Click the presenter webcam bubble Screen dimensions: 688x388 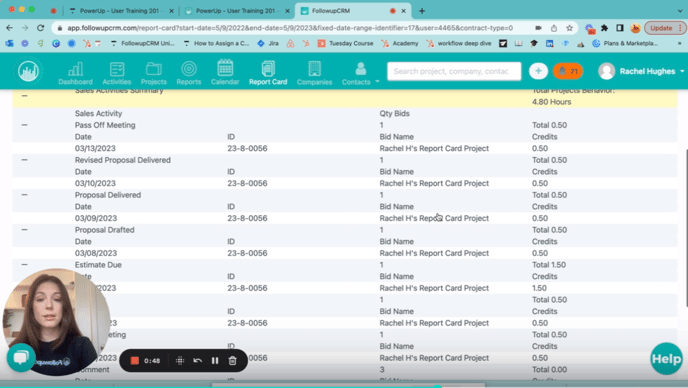56,322
